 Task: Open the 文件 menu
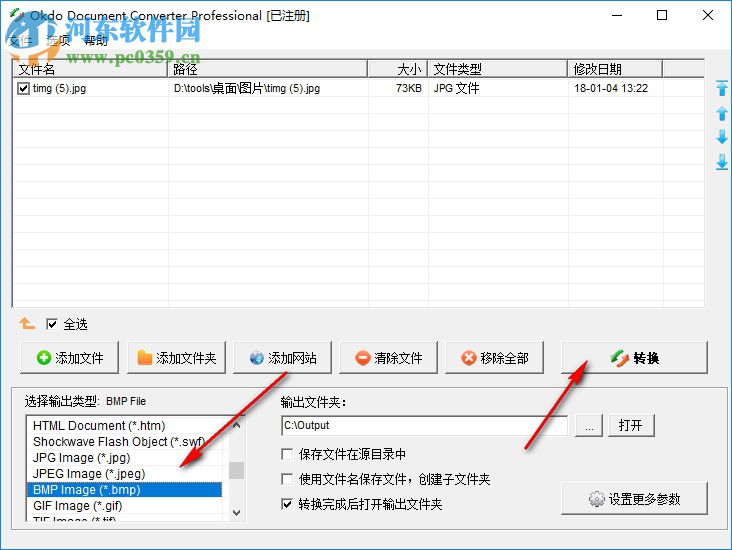(x=21, y=41)
